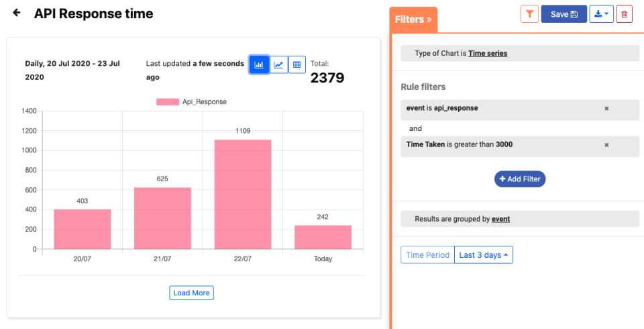This screenshot has width=644, height=329.
Task: Click the Save button
Action: (x=563, y=13)
